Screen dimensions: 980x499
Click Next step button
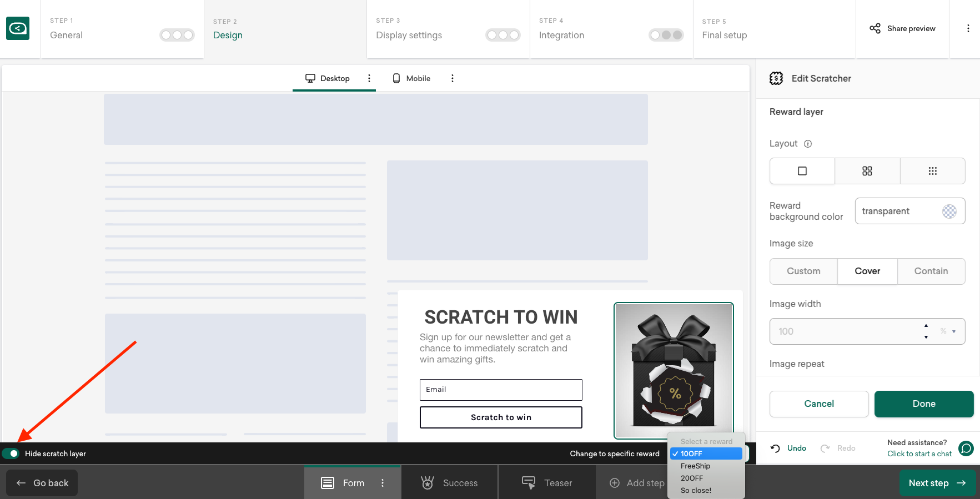(937, 483)
